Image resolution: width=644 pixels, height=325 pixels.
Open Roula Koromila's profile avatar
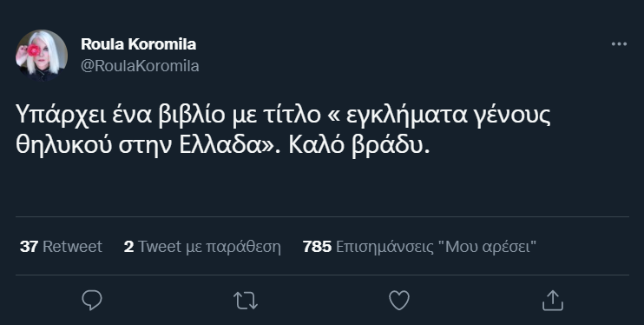pos(42,55)
